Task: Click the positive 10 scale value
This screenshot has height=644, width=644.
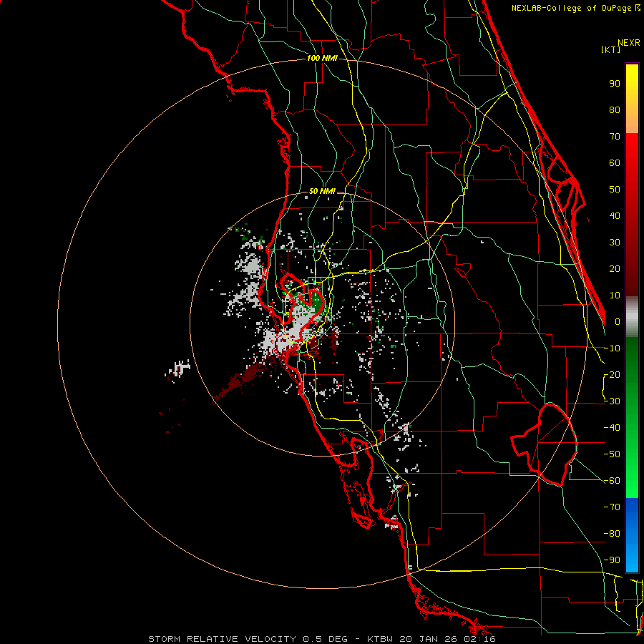Action: click(615, 296)
